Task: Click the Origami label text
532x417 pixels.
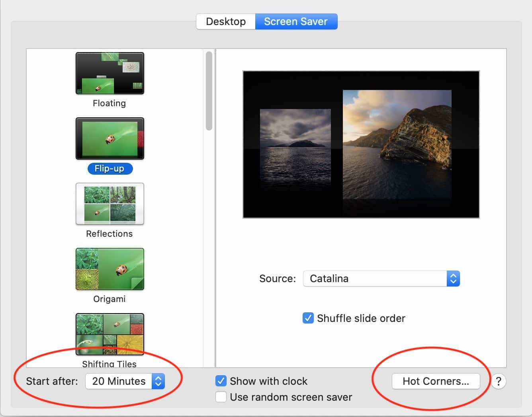Action: point(110,299)
